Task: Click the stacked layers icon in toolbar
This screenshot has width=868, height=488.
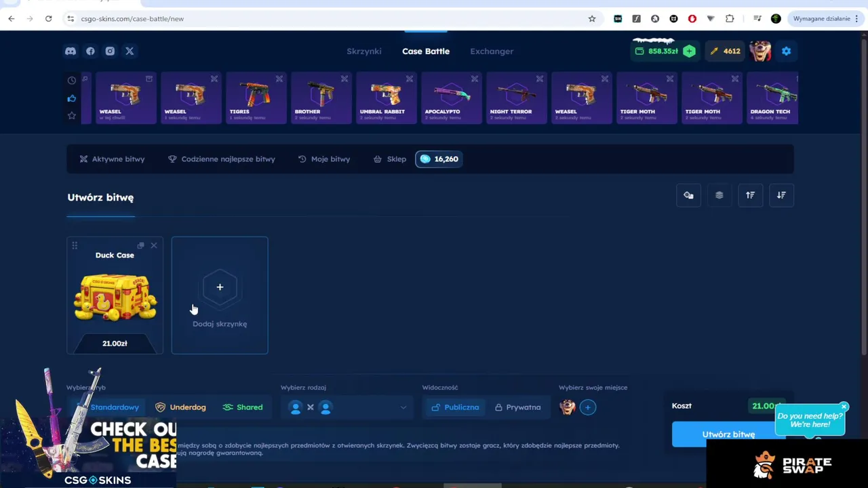Action: click(x=719, y=195)
